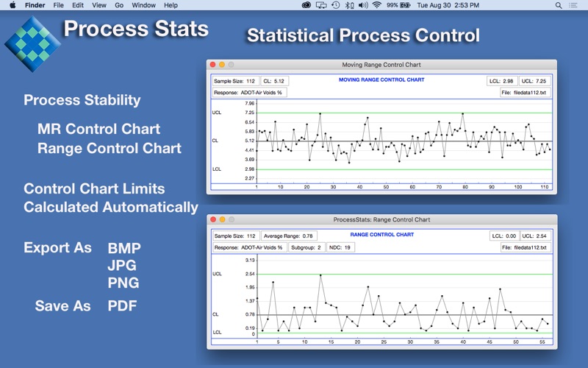Screen dimensions: 588x368
Task: Open the Wi-Fi status menu
Action: click(377, 5)
